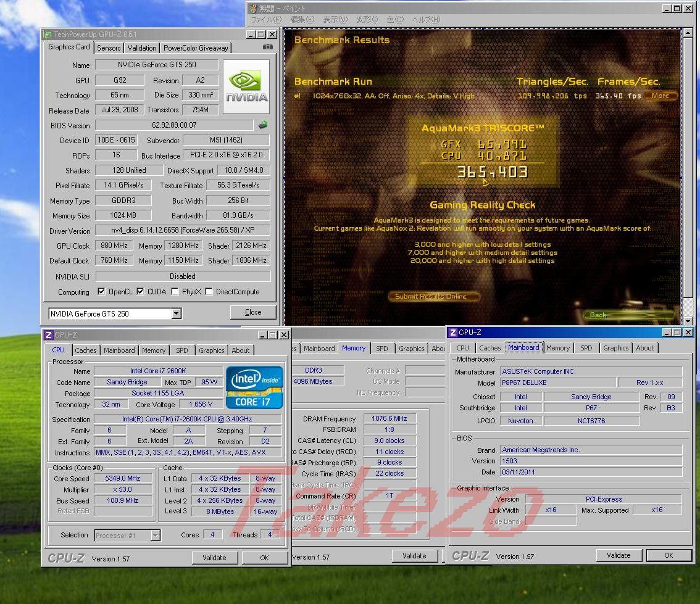Click the Z icon in left CPU-Z title bar

tap(49, 334)
